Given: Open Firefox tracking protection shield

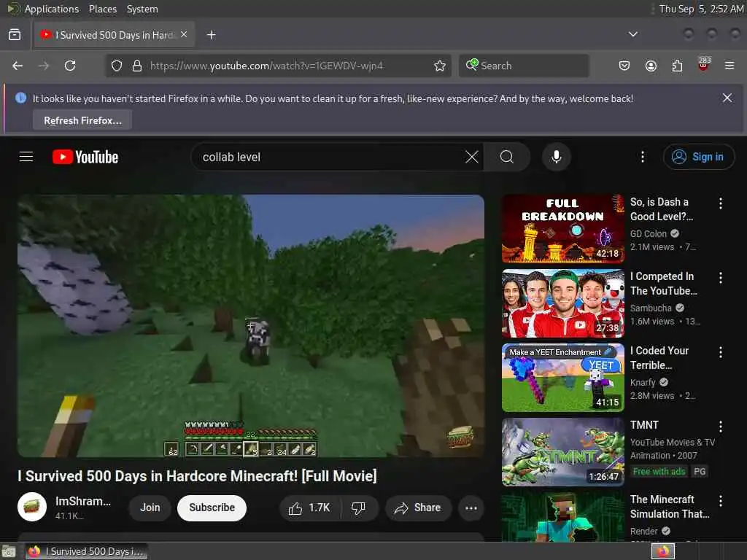Looking at the screenshot, I should [117, 66].
